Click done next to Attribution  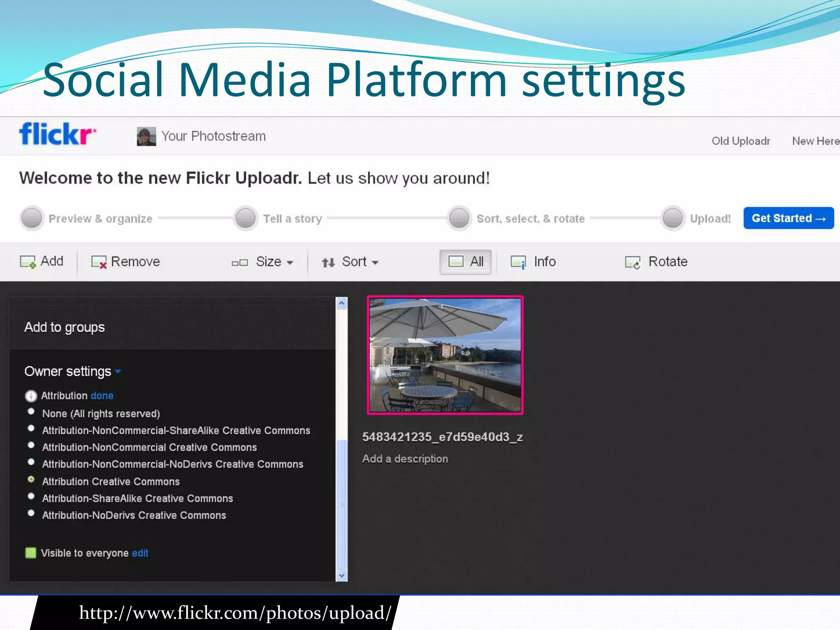coord(102,396)
